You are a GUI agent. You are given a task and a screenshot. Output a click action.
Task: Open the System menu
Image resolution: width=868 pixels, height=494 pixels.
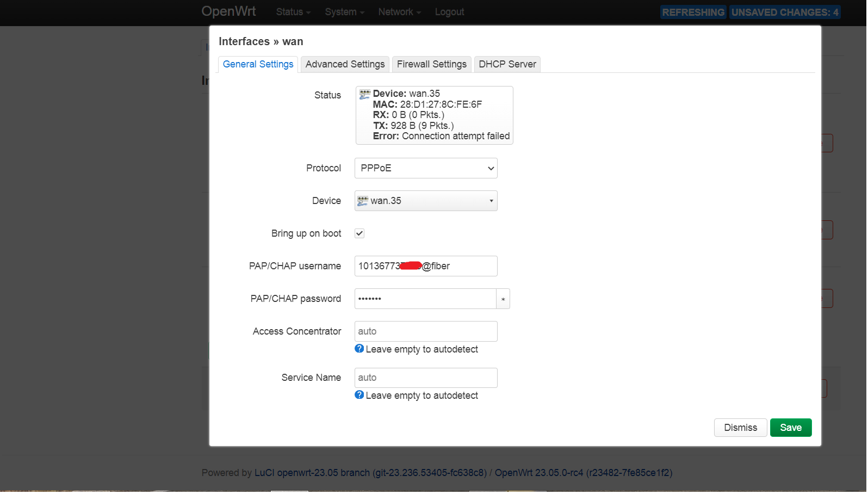pos(345,12)
